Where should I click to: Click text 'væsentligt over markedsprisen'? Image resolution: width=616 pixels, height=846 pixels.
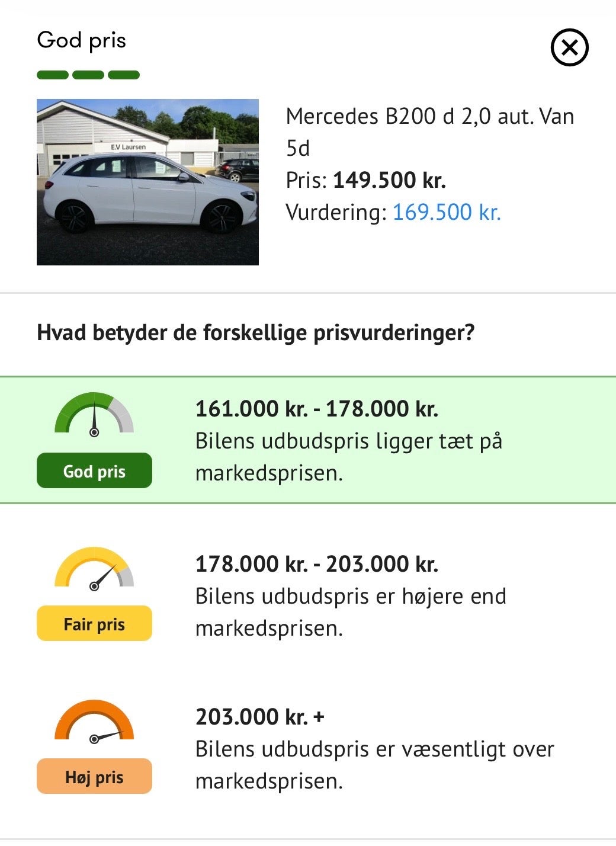[375, 765]
